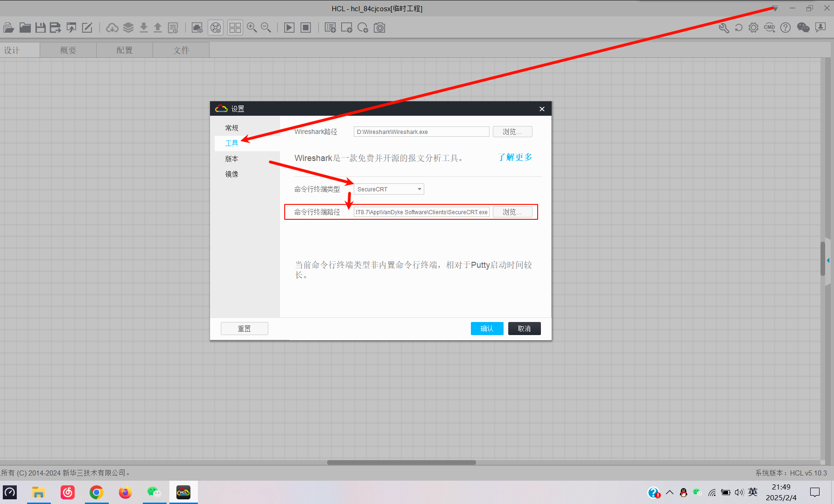Click the 确认 button
The width and height of the screenshot is (834, 504).
coord(487,329)
